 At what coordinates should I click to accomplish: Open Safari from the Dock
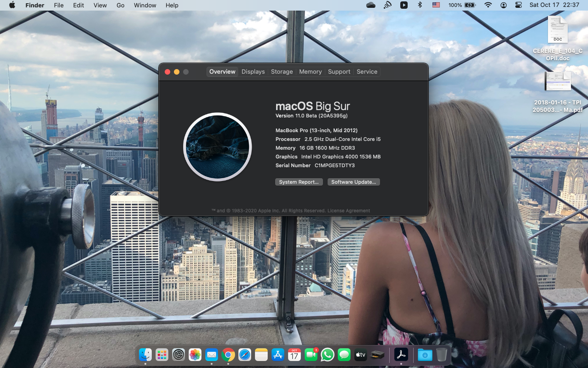click(245, 355)
